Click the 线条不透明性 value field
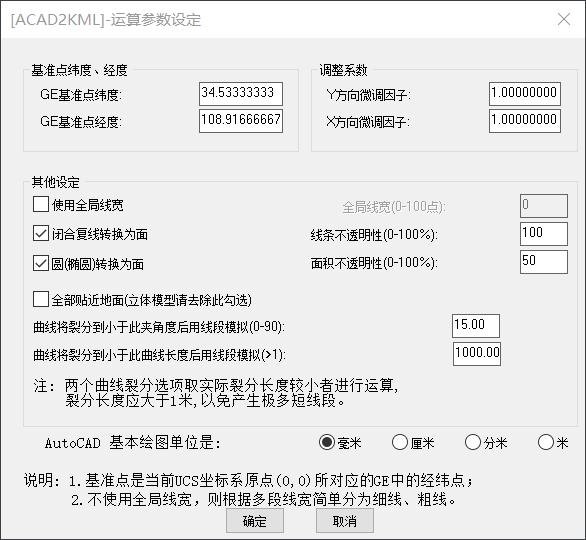The width and height of the screenshot is (586, 540). [544, 234]
